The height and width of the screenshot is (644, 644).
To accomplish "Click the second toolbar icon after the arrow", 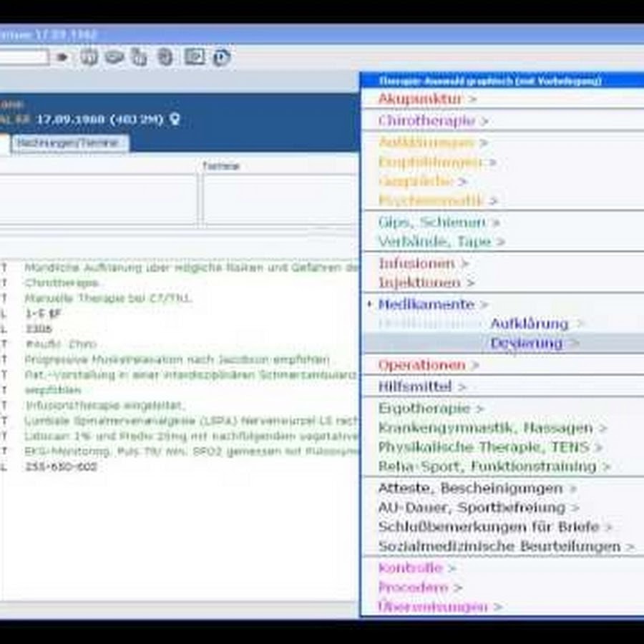I will [x=114, y=57].
